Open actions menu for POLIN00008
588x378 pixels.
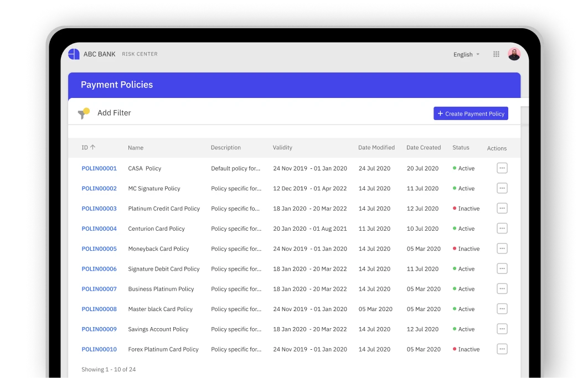pyautogui.click(x=502, y=309)
